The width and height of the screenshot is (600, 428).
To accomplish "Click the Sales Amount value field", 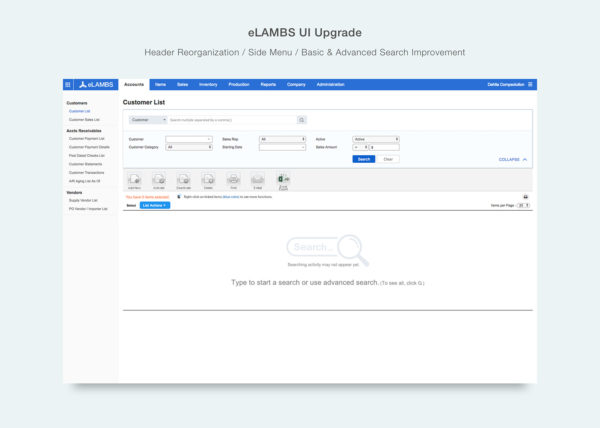I will click(x=384, y=147).
